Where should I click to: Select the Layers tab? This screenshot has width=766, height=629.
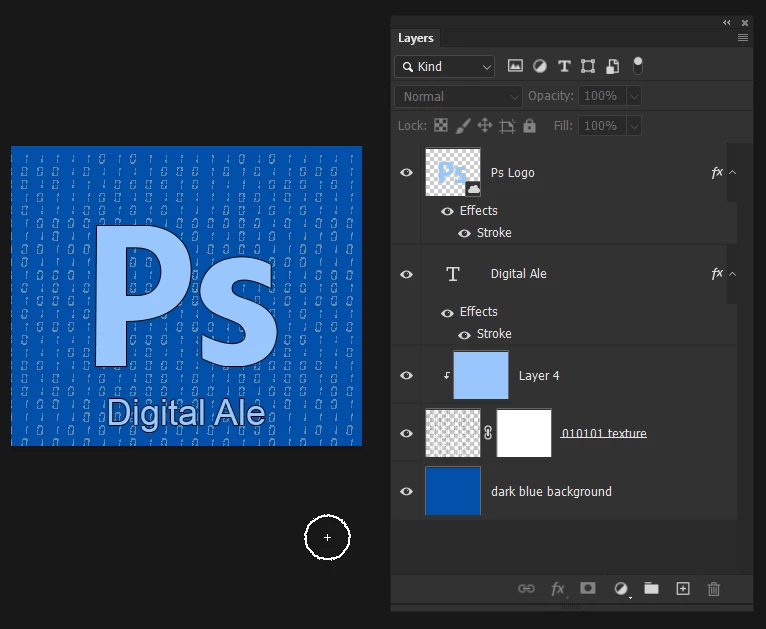coord(416,38)
